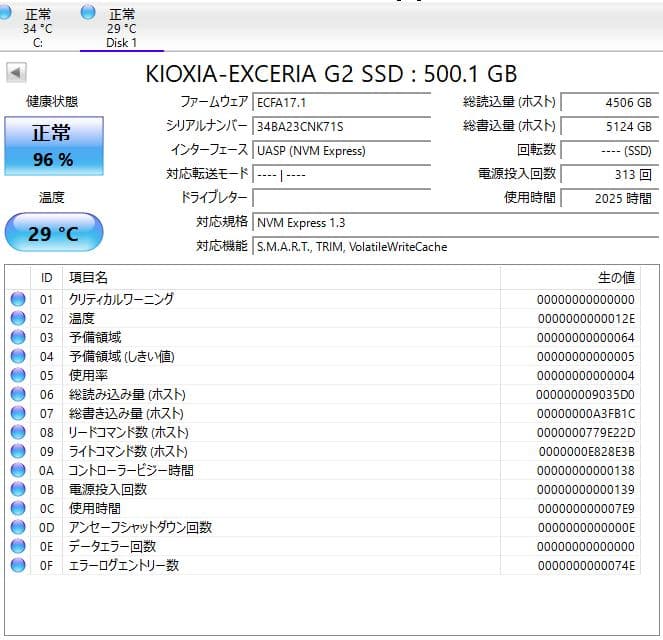
Task: Click the status icon for ライトコマンド数 row
Action: coord(18,451)
